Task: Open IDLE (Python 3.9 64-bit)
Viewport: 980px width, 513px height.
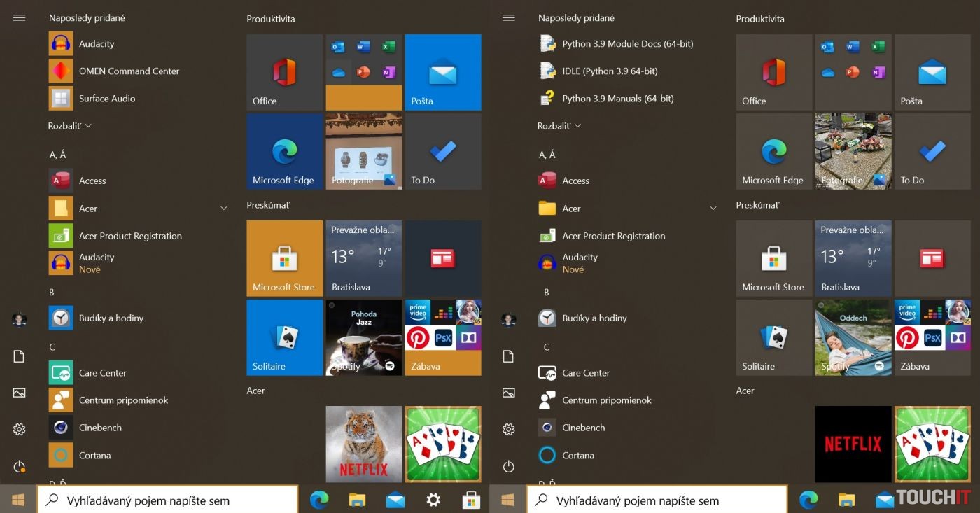Action: tap(609, 71)
